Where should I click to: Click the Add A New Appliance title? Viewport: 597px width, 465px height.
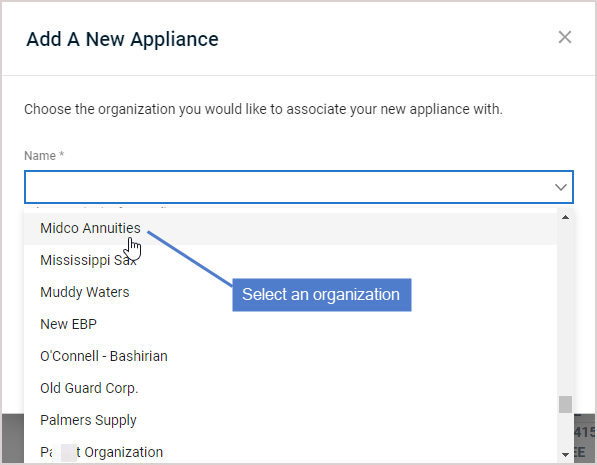click(x=122, y=39)
